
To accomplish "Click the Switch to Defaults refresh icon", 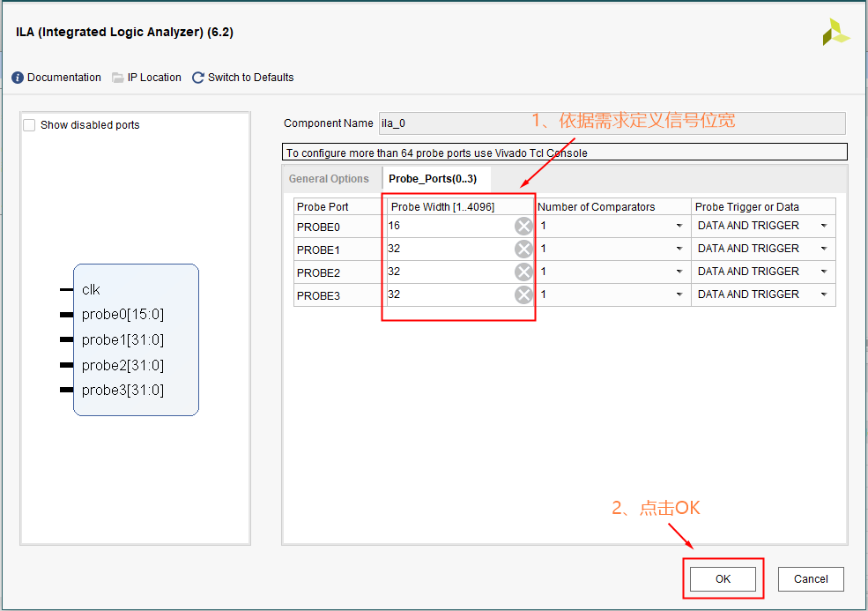I will coord(198,78).
